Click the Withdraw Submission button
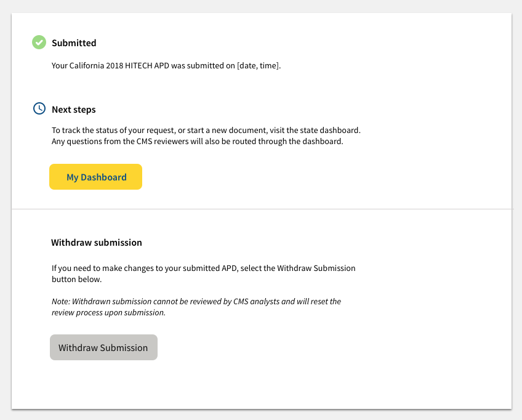 click(x=103, y=347)
